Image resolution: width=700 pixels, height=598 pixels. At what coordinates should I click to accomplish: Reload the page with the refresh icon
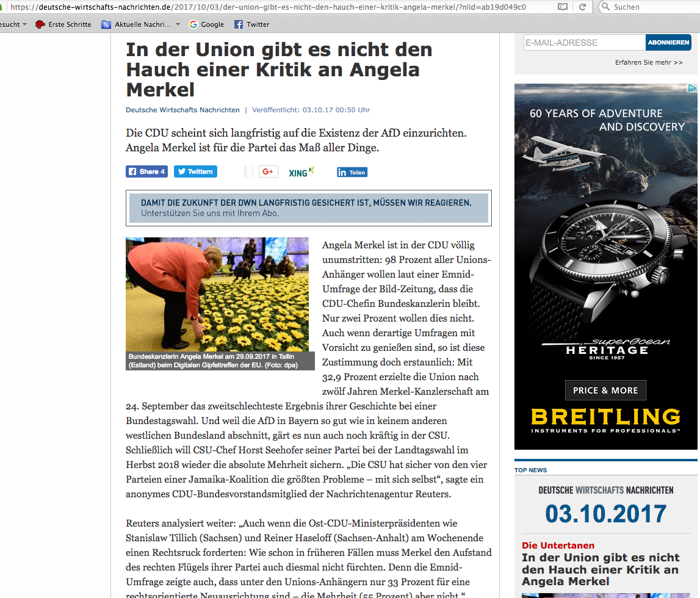(582, 7)
